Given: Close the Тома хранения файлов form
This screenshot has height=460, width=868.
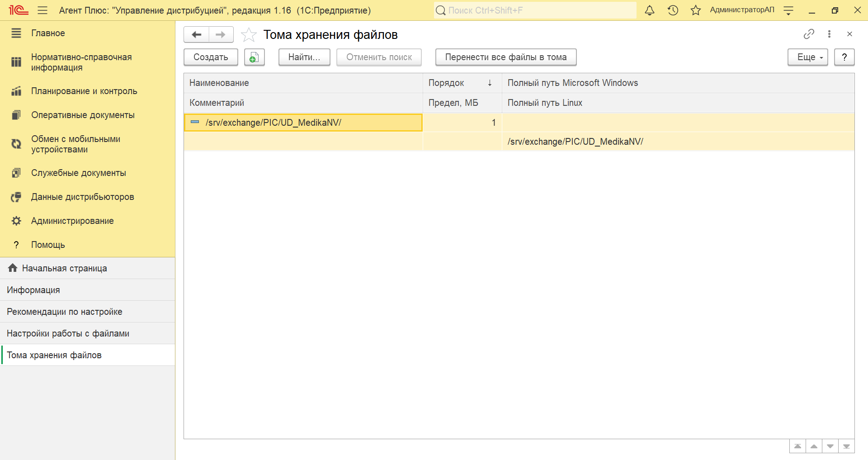Looking at the screenshot, I should point(849,34).
